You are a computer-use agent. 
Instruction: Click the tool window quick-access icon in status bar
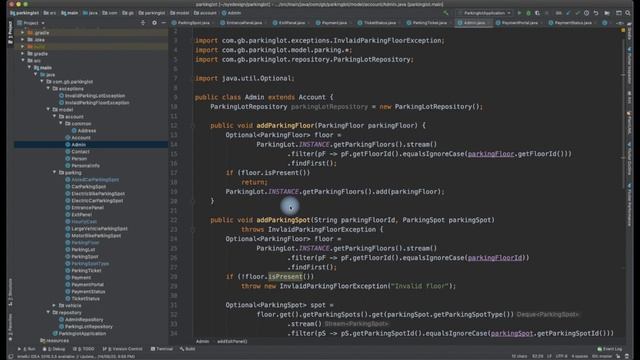pos(11,356)
